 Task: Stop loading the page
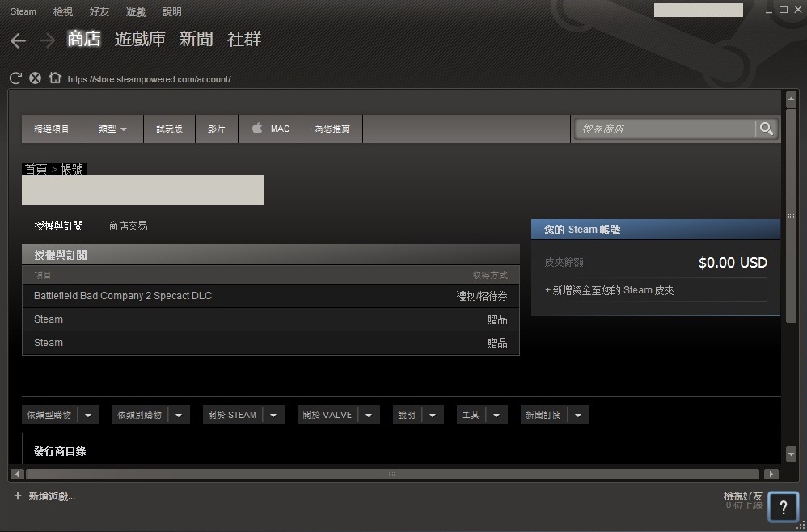point(35,78)
